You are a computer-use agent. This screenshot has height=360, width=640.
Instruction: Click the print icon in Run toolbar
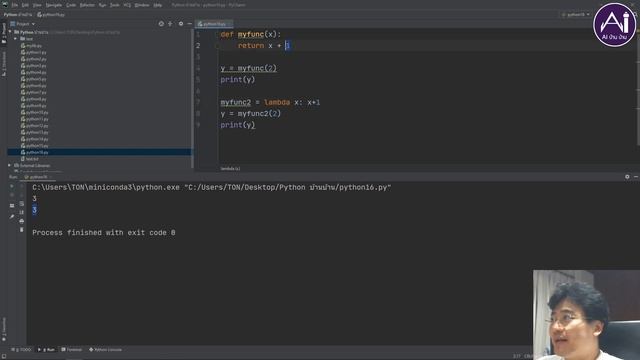tap(22, 221)
